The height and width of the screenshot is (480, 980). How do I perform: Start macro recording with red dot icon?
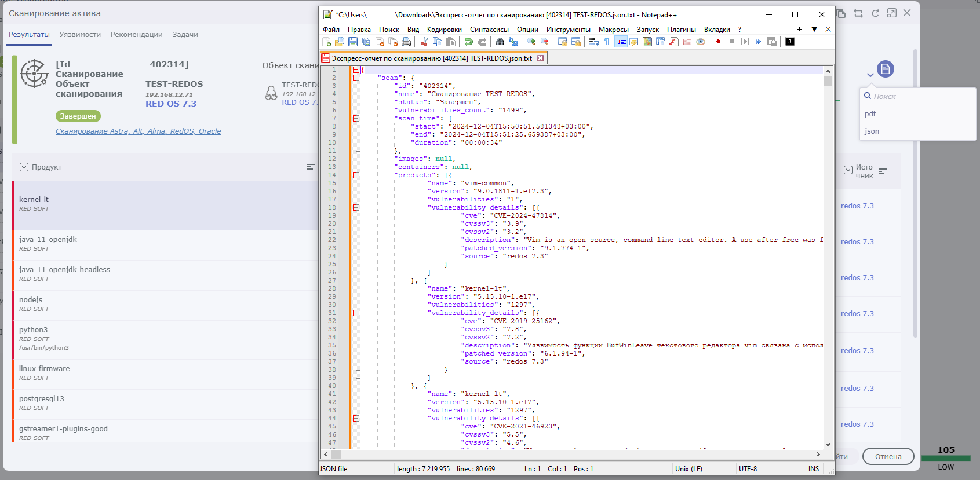[x=718, y=42]
